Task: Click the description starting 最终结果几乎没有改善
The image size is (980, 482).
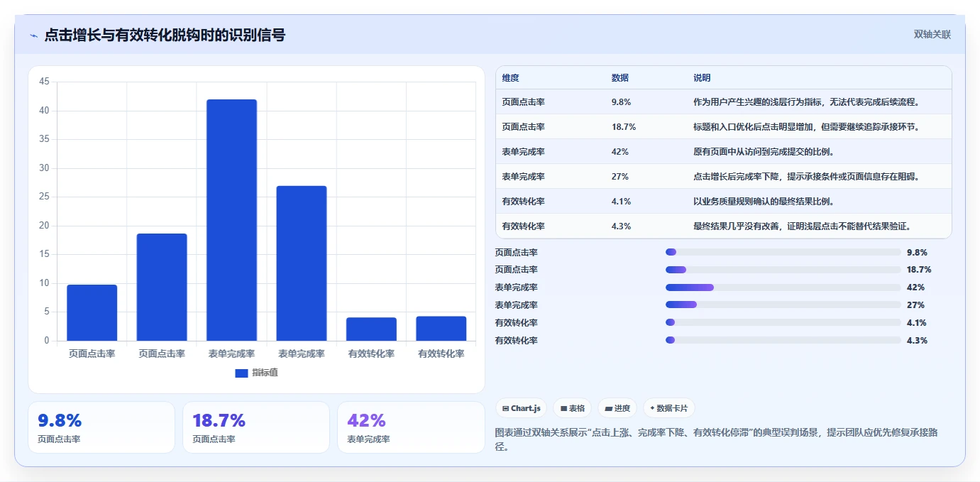Action: pos(803,226)
